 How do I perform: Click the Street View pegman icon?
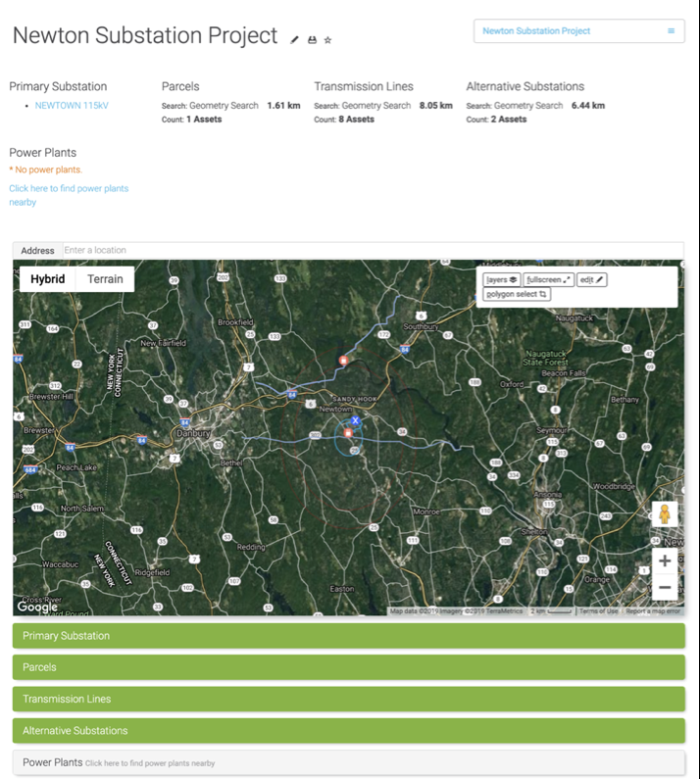point(665,514)
